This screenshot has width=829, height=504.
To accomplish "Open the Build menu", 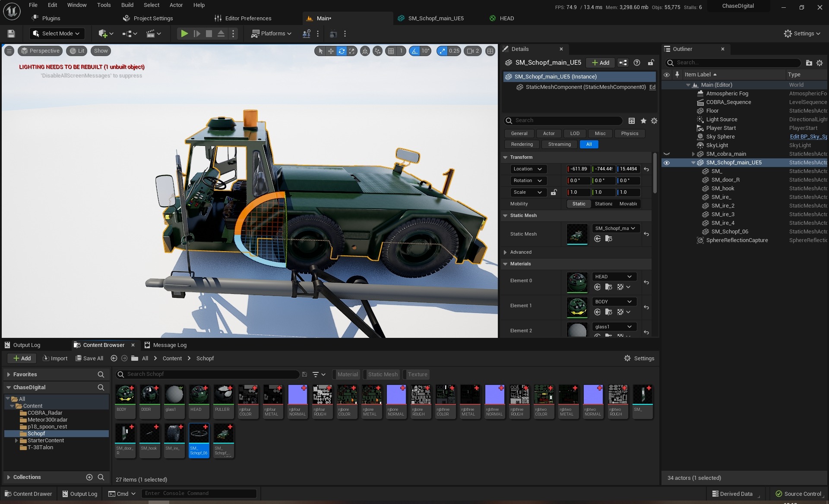I will tap(127, 5).
